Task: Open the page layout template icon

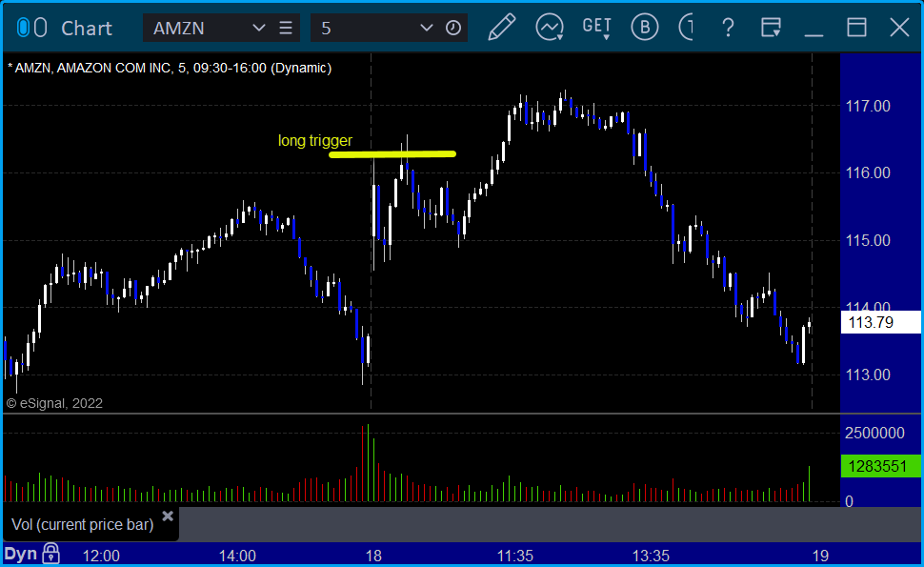Action: pos(771,28)
